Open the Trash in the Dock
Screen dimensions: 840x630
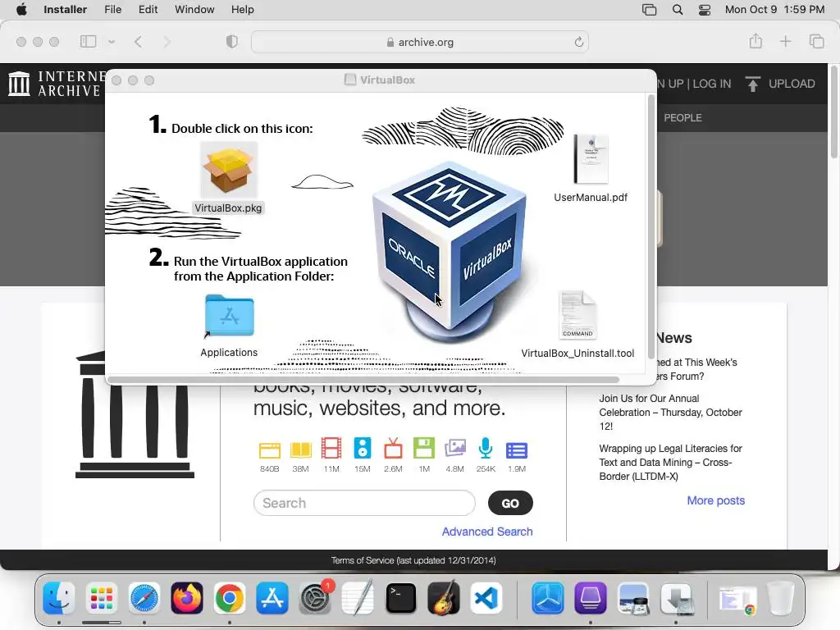(x=781, y=598)
